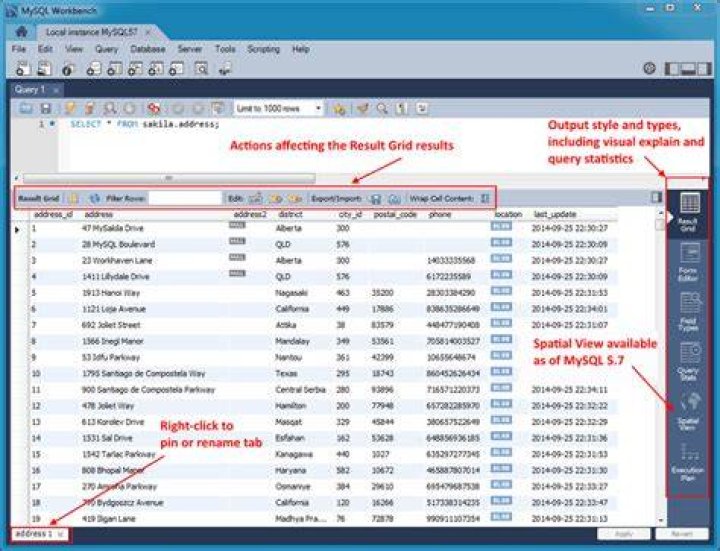Export recordset to an external file
Viewport: 720px width, 551px height.
376,198
